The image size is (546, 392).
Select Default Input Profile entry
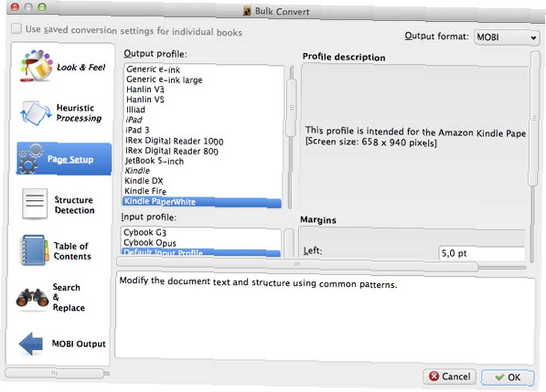(x=201, y=253)
